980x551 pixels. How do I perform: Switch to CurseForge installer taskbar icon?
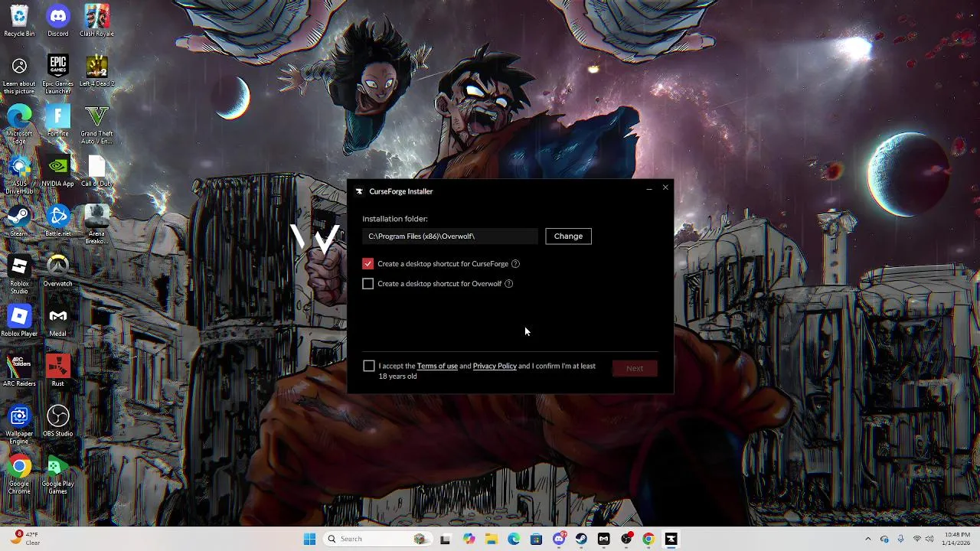(671, 539)
